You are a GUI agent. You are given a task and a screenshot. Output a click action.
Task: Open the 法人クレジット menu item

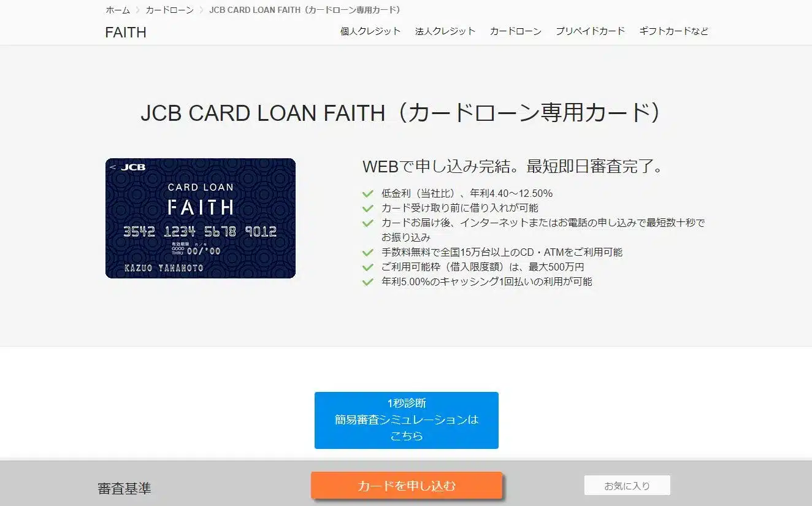point(445,31)
